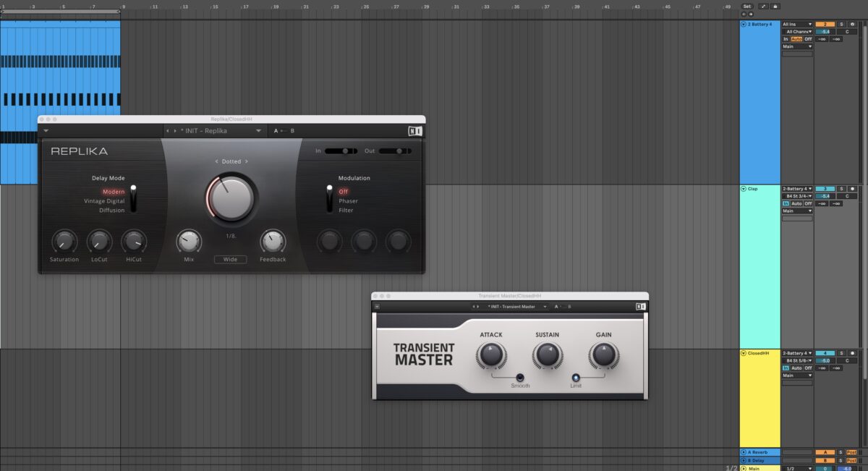This screenshot has height=471, width=868.
Task: Click the left circular button under Set
Action: [x=744, y=14]
